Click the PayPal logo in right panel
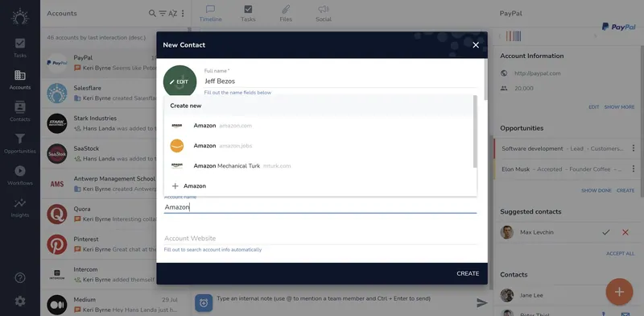 (618, 27)
